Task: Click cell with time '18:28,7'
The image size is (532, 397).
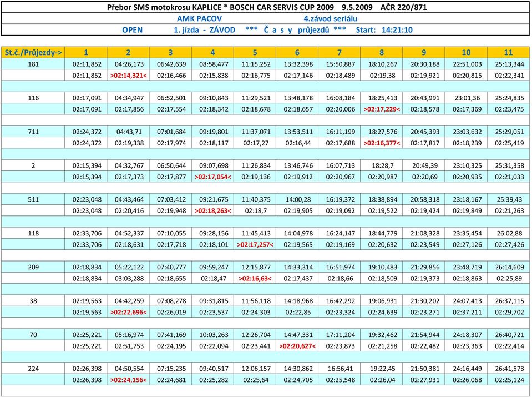Action: click(382, 165)
